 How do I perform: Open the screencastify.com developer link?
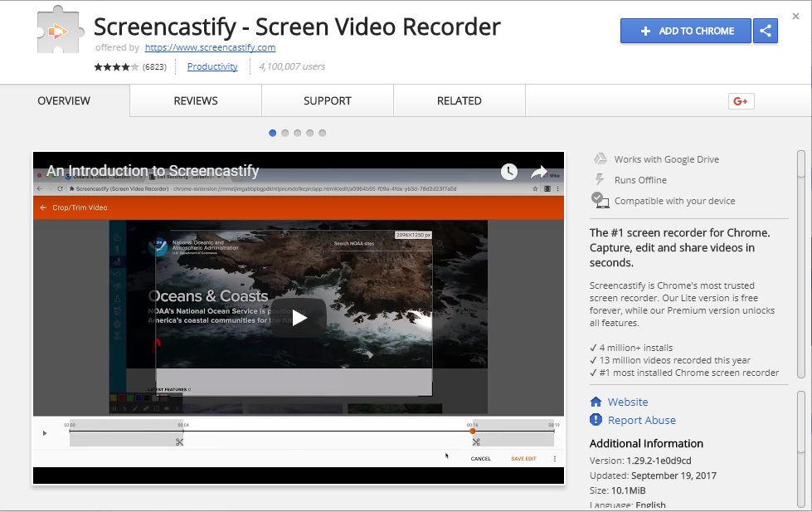pyautogui.click(x=210, y=47)
